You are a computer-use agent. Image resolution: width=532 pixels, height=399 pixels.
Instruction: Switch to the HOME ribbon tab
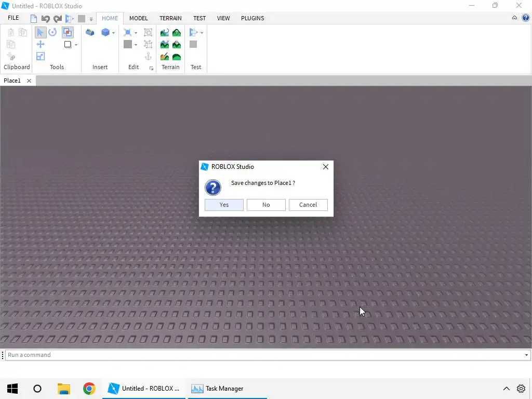point(110,18)
